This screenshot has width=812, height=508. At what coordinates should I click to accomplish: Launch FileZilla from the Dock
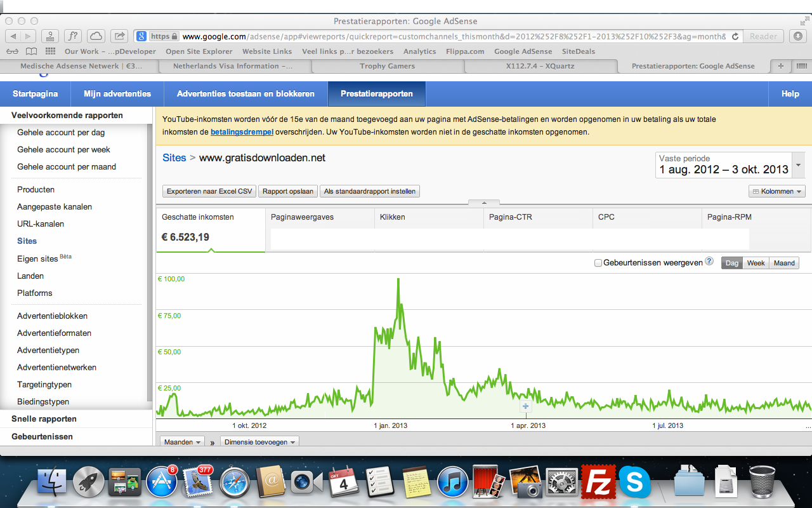pyautogui.click(x=599, y=483)
